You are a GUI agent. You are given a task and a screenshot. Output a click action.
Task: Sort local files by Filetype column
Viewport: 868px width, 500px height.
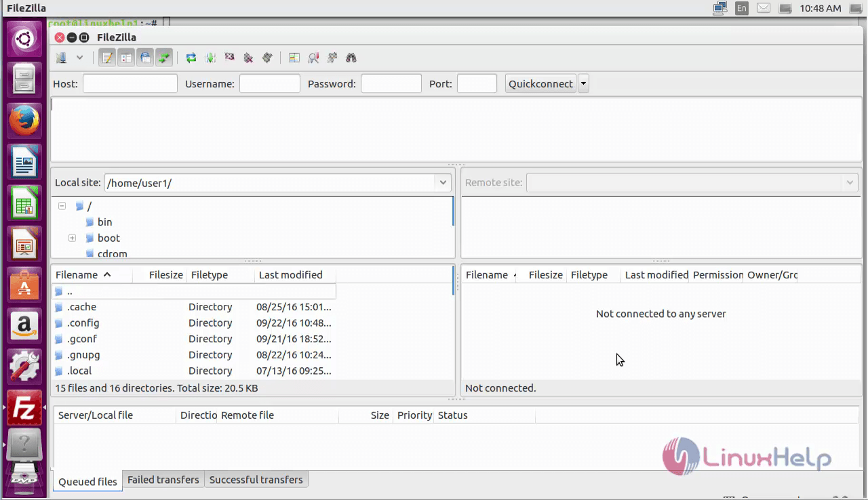pyautogui.click(x=221, y=275)
